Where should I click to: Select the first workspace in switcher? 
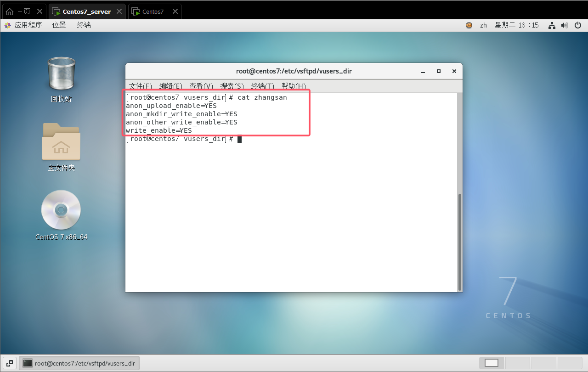491,363
